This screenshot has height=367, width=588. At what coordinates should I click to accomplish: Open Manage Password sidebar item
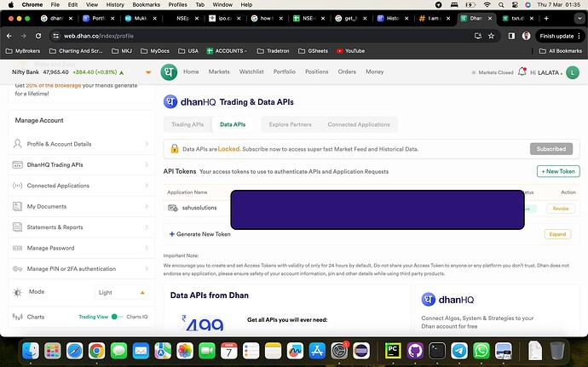click(81, 248)
